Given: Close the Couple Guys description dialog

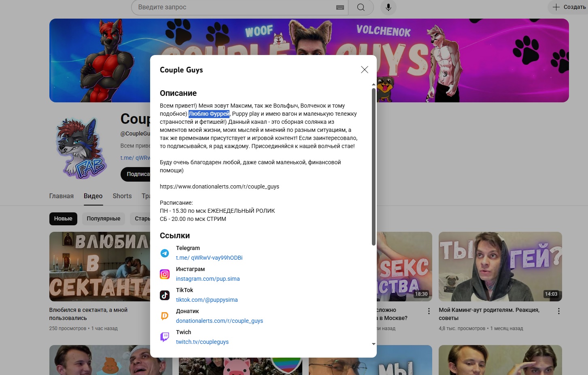Looking at the screenshot, I should click(364, 70).
